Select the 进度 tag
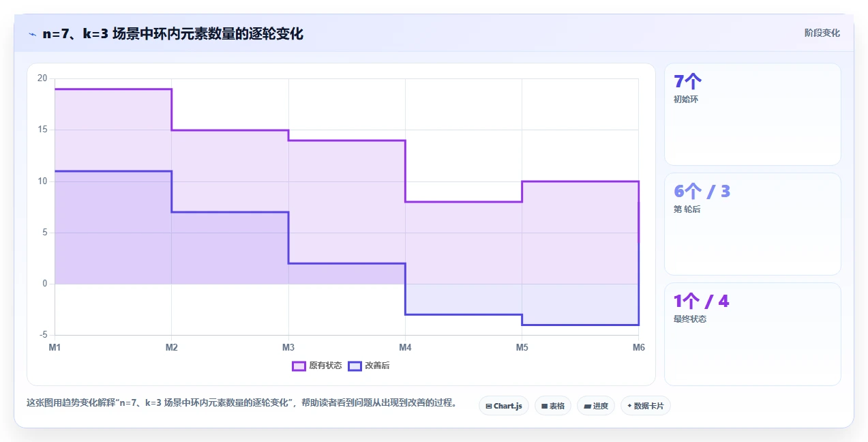This screenshot has width=868, height=442. click(x=596, y=406)
